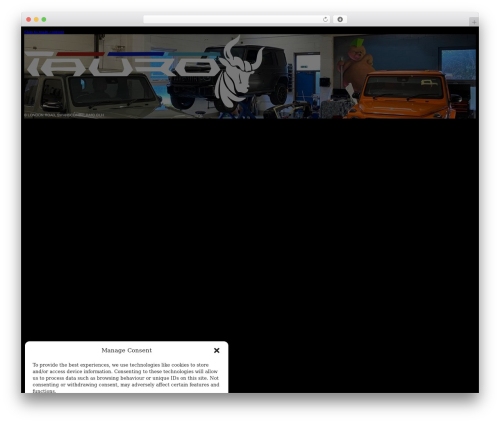
Task: Open the browser downloads icon
Action: coord(340,19)
